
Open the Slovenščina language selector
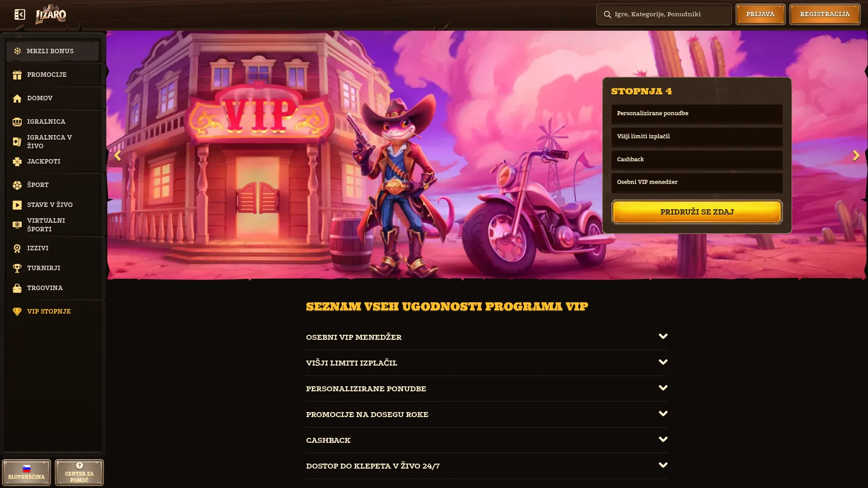coord(26,472)
